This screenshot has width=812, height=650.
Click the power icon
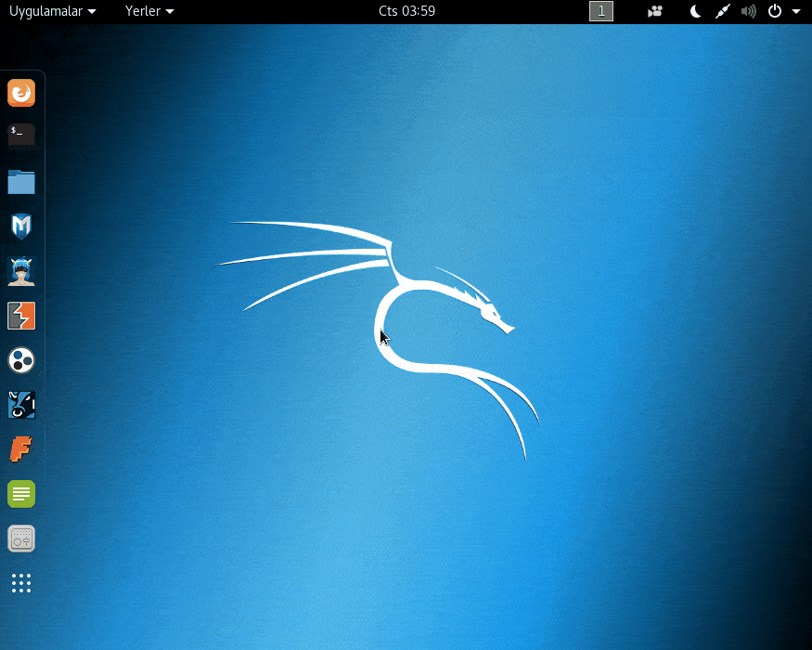pyautogui.click(x=775, y=11)
